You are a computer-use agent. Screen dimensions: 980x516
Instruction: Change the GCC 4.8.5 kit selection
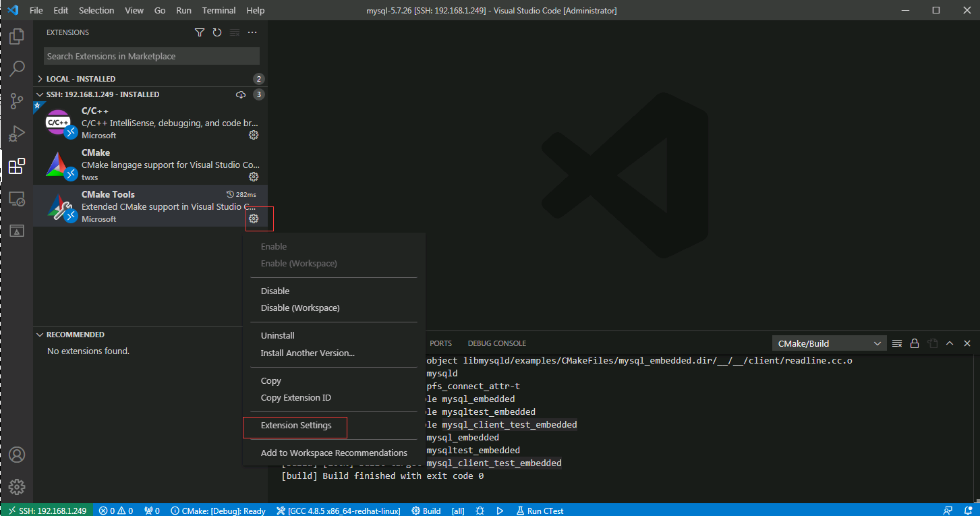(x=339, y=511)
